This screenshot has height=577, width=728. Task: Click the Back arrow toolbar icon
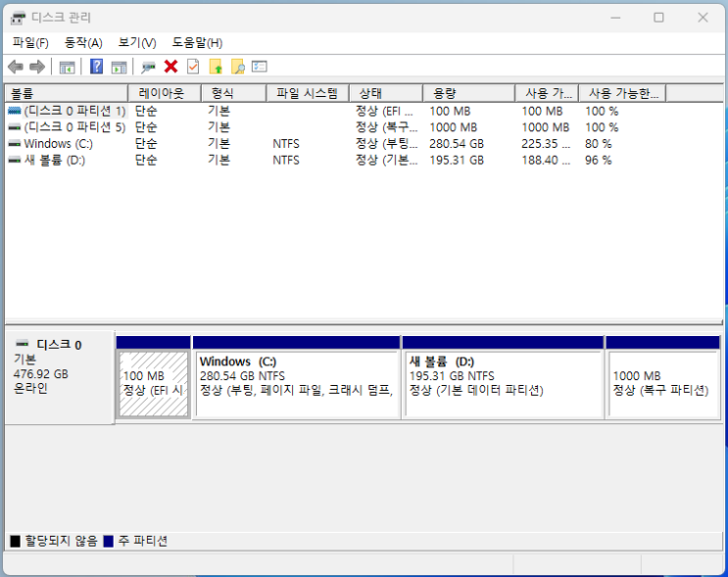pyautogui.click(x=16, y=67)
